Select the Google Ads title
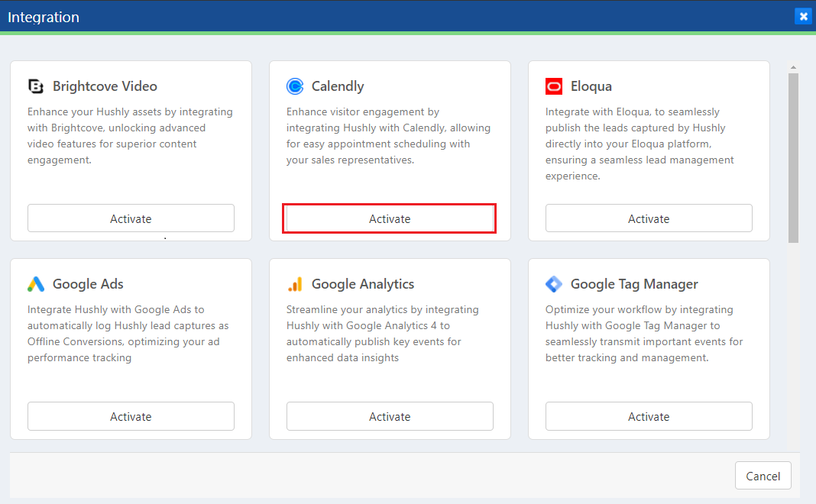Image resolution: width=816 pixels, height=504 pixels. (x=88, y=284)
